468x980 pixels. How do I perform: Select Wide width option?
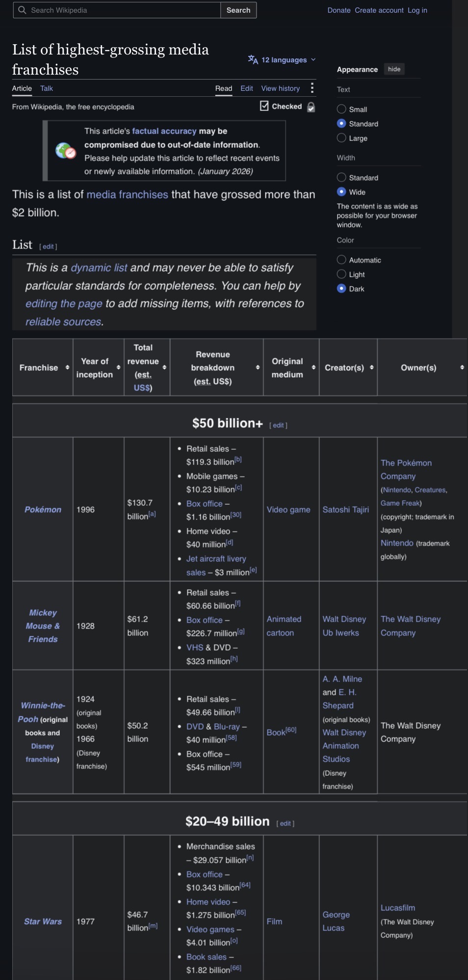point(341,192)
